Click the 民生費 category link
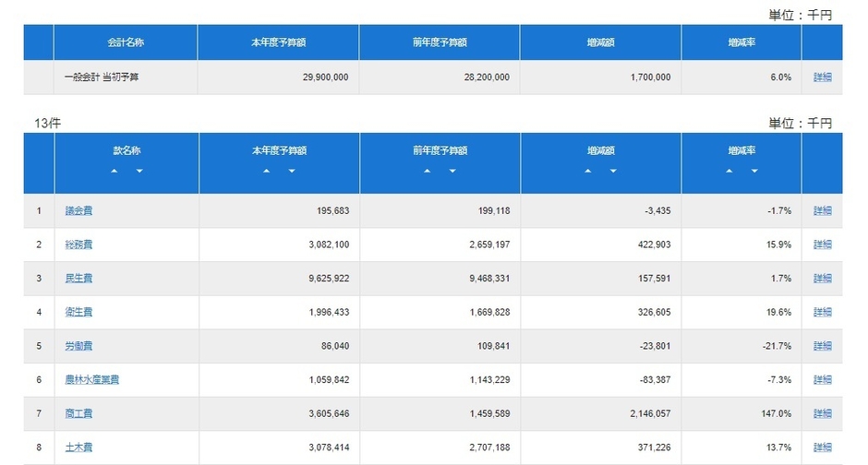This screenshot has height=465, width=868. (78, 279)
